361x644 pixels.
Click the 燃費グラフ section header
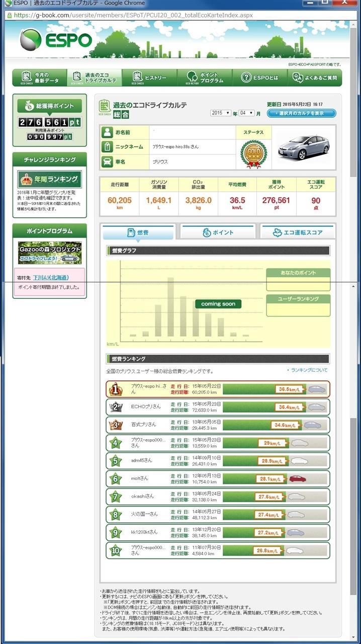(x=218, y=250)
